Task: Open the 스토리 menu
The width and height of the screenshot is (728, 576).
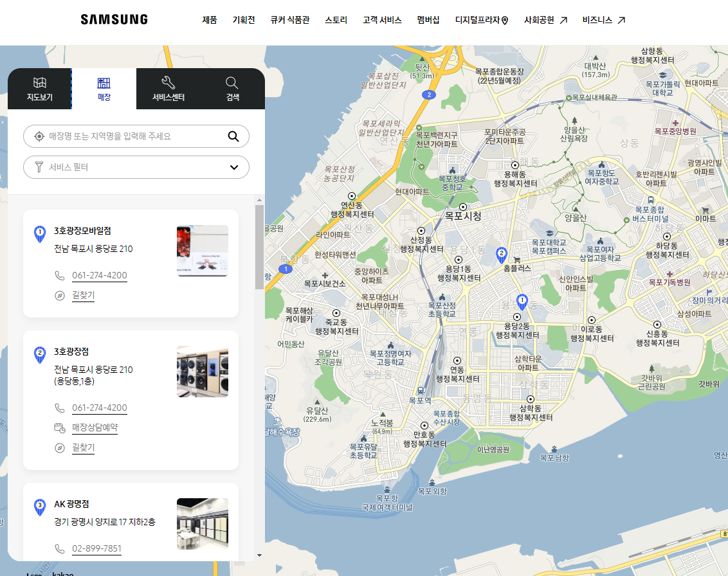Action: click(x=336, y=20)
